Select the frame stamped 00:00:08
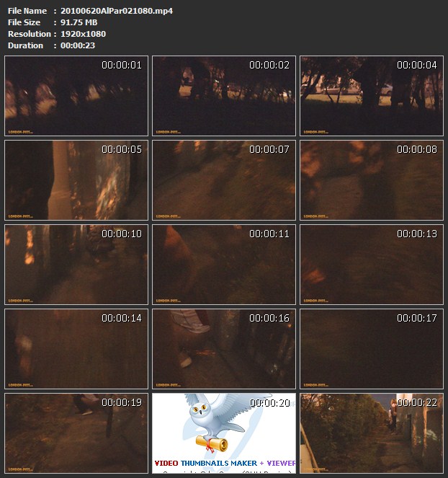 click(x=372, y=180)
